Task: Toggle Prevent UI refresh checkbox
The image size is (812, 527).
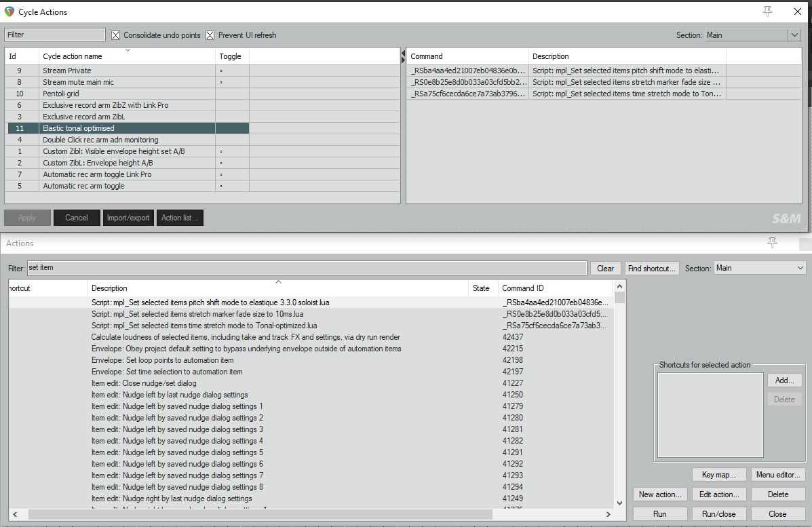Action: [210, 35]
